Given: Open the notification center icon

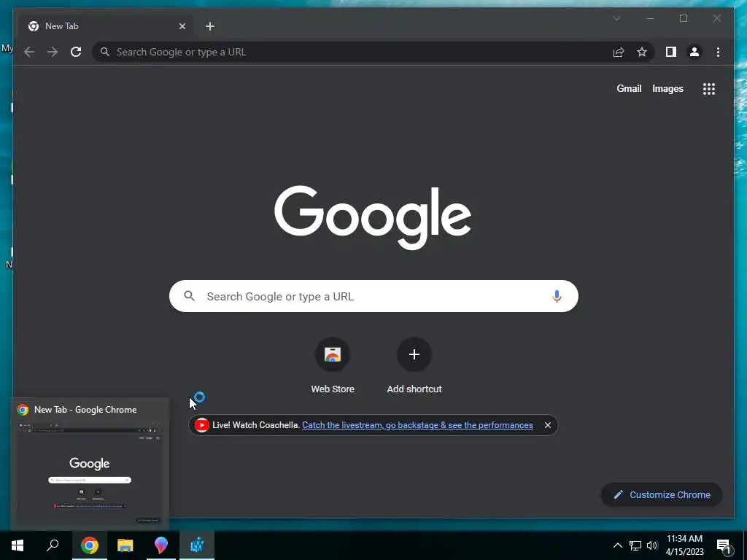Looking at the screenshot, I should [x=724, y=545].
